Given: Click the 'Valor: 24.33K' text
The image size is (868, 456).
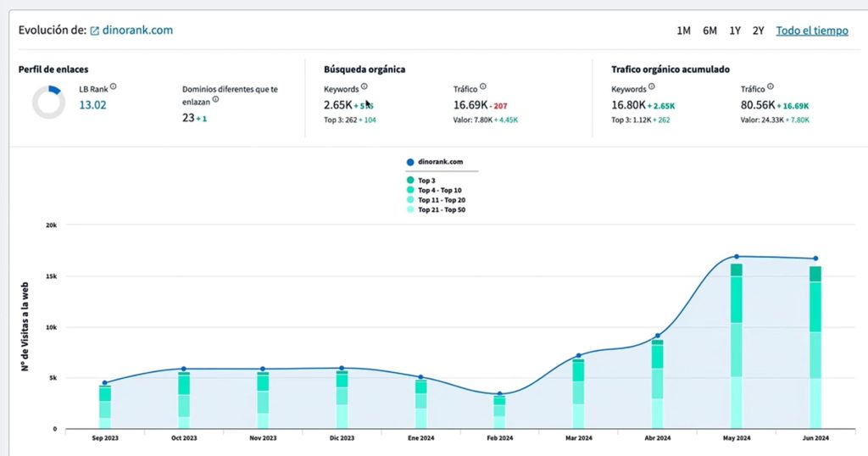Looking at the screenshot, I should point(762,120).
